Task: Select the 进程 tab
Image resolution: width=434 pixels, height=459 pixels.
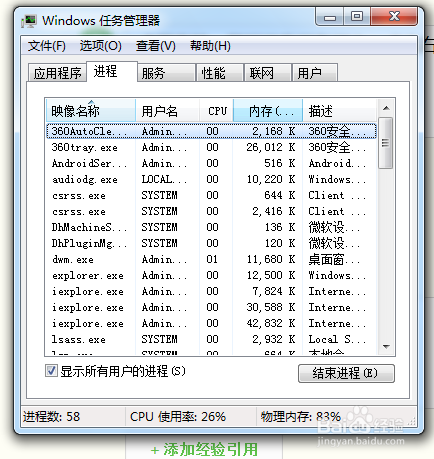Action: click(x=112, y=71)
